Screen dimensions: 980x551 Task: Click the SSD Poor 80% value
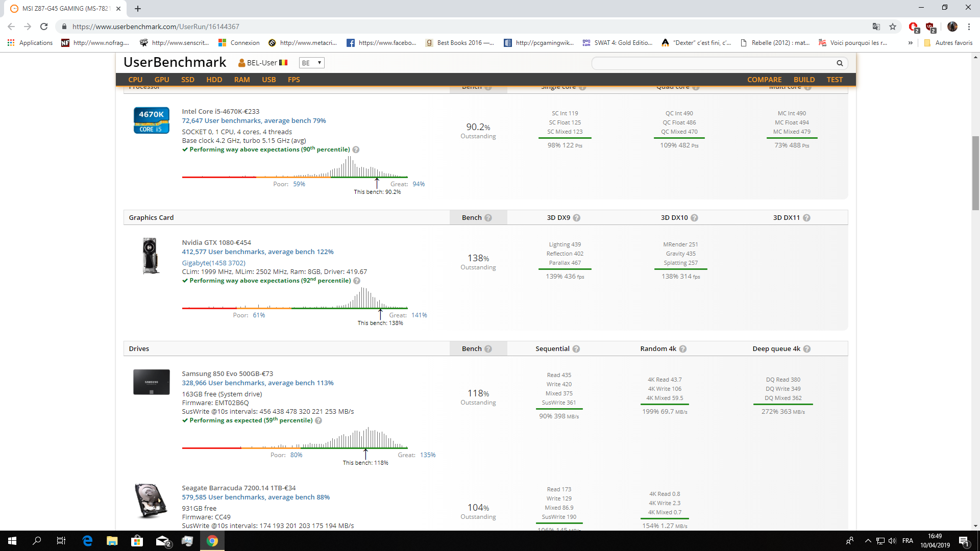[x=297, y=455]
